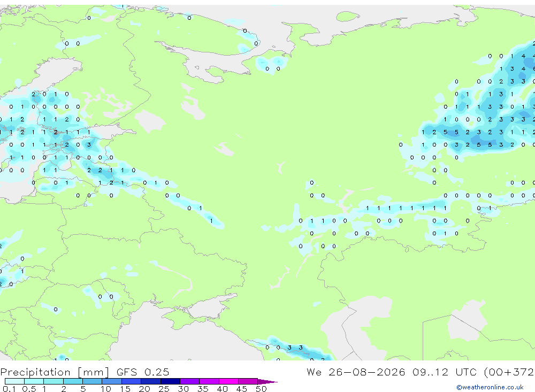
Task: Click the purple arrow tip above 50
Action: point(268,382)
